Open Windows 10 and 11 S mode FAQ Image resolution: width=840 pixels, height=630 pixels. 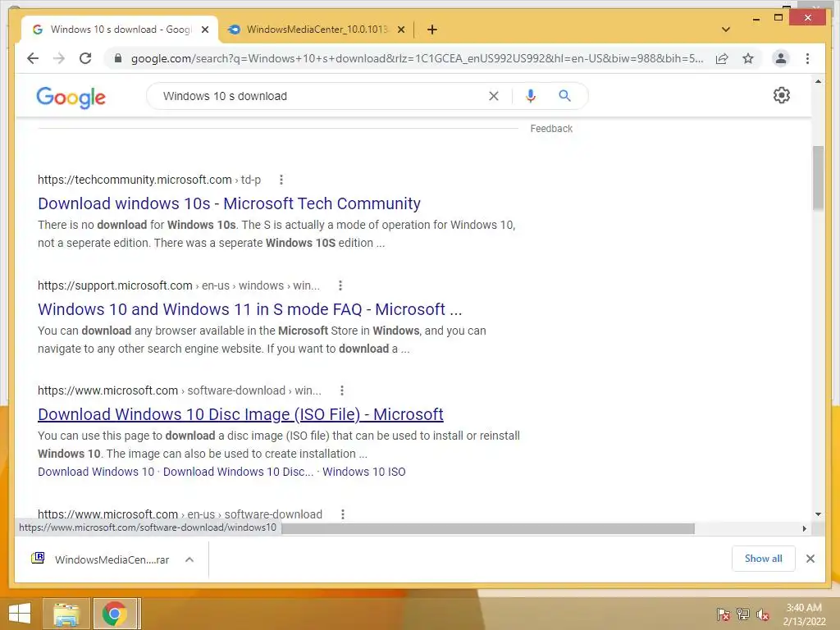[249, 309]
